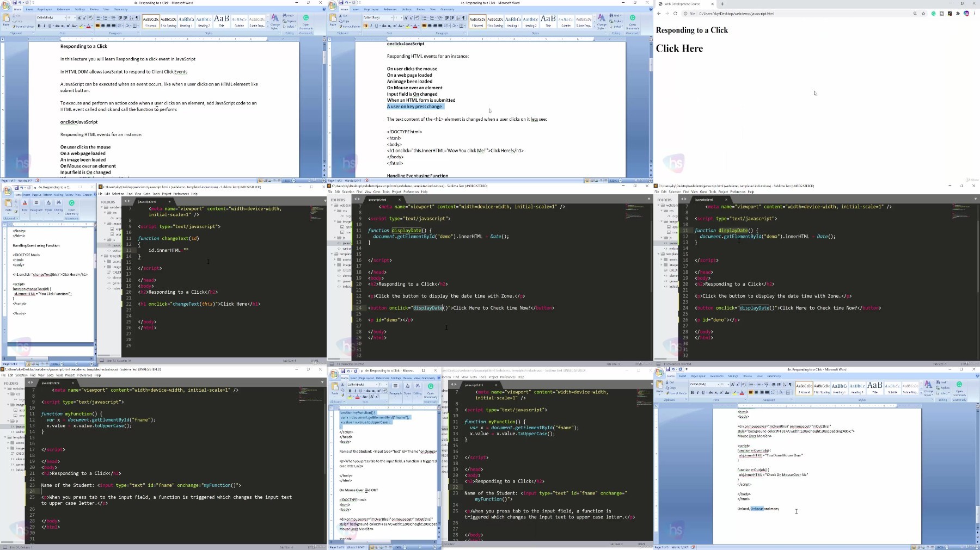Click Format Painter in bottom-right Word

[x=677, y=393]
